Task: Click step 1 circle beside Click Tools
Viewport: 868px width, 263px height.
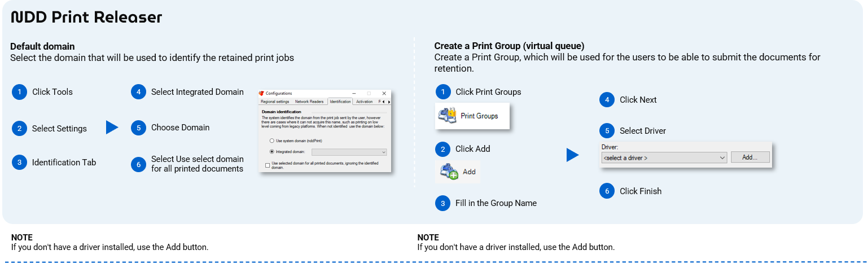Action: (x=19, y=92)
